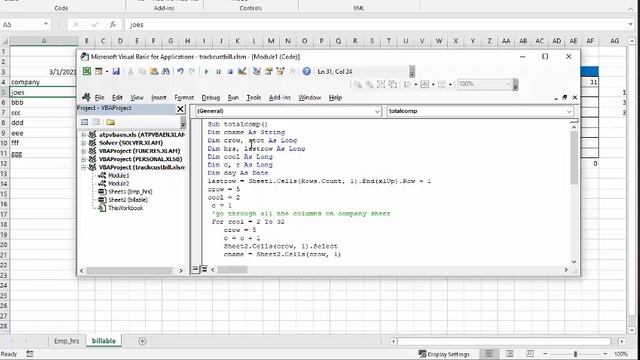The width and height of the screenshot is (640, 360).
Task: Click the Paste icon in VBA toolbar
Action: click(x=154, y=71)
